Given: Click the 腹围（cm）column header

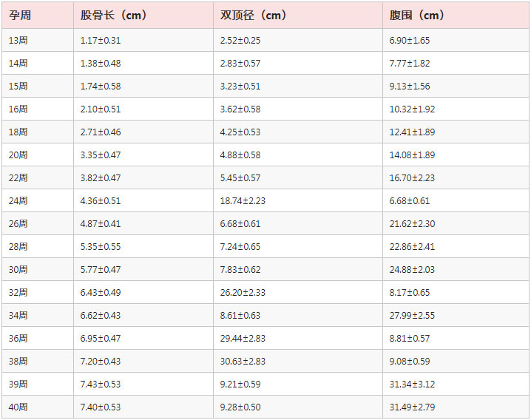Looking at the screenshot, I should pyautogui.click(x=417, y=15).
